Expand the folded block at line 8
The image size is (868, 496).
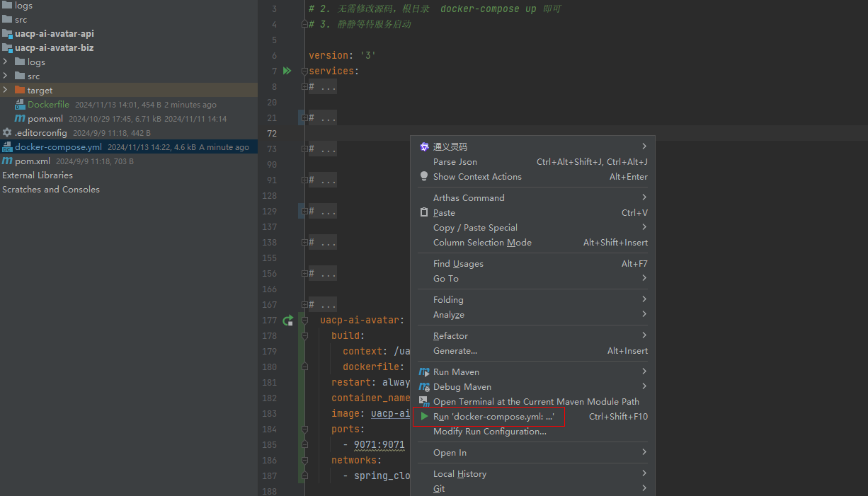[x=304, y=87]
